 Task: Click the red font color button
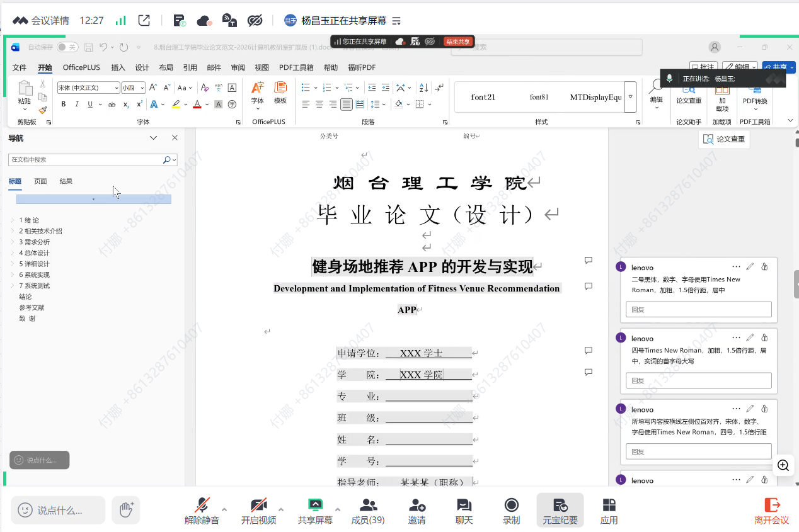tap(197, 104)
